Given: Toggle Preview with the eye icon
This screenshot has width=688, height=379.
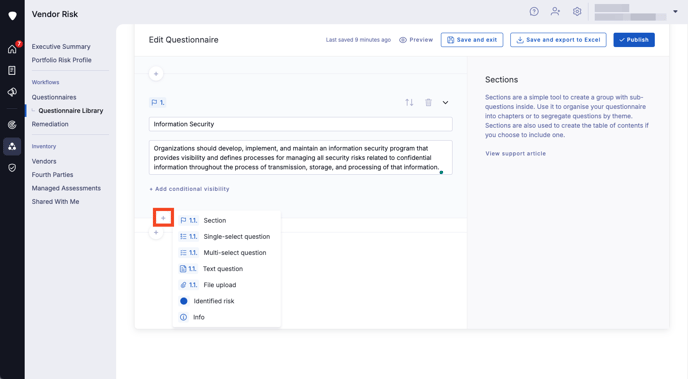Looking at the screenshot, I should [x=416, y=40].
